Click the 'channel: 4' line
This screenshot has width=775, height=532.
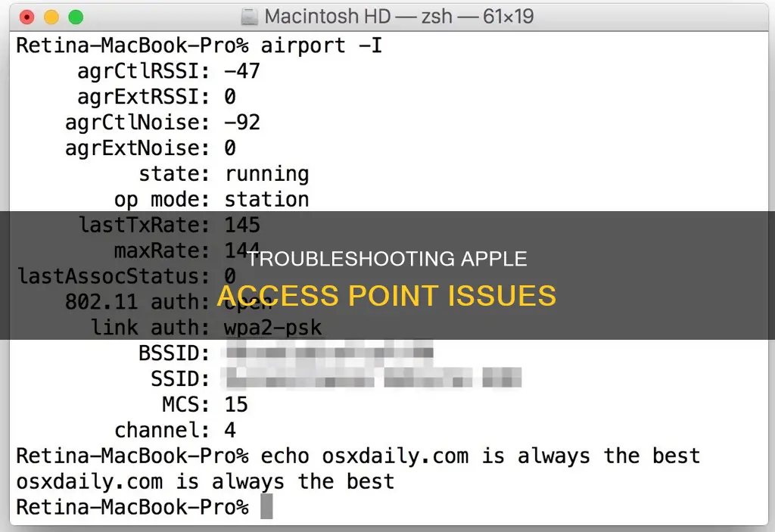175,430
